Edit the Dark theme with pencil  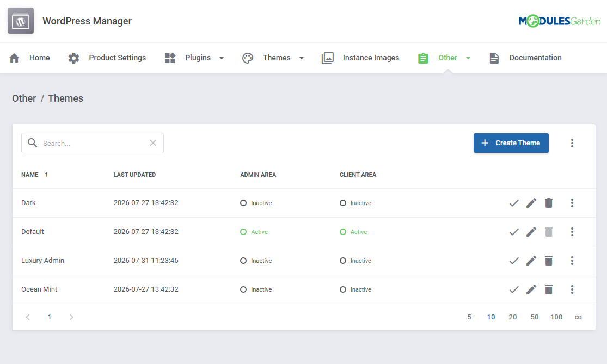[x=531, y=203]
